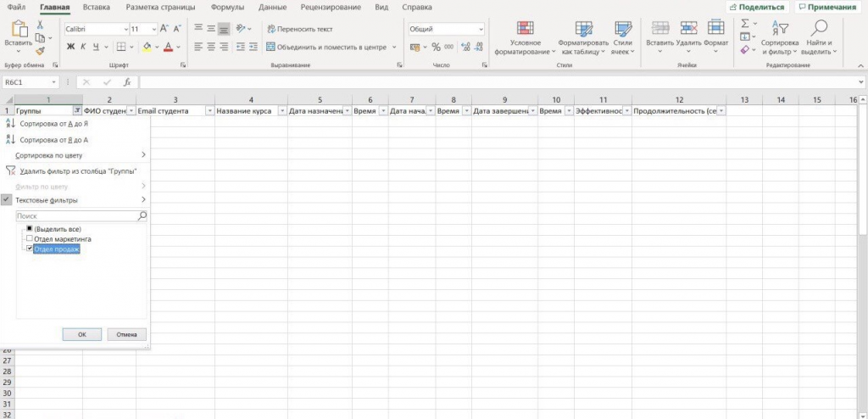Switch to the Данные tab
The height and width of the screenshot is (419, 868).
272,7
